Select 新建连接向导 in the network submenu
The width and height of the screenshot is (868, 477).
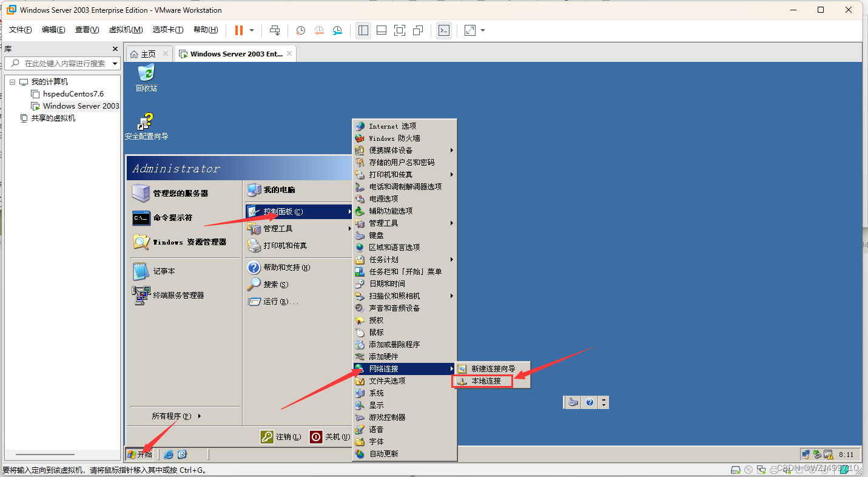[x=493, y=369]
